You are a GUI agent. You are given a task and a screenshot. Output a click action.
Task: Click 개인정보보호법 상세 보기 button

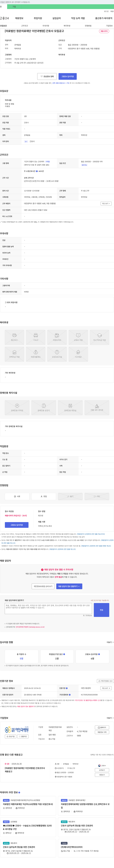point(43,586)
